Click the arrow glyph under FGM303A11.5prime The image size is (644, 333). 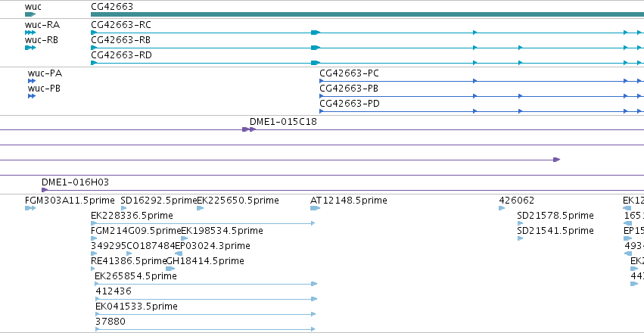click(x=30, y=208)
